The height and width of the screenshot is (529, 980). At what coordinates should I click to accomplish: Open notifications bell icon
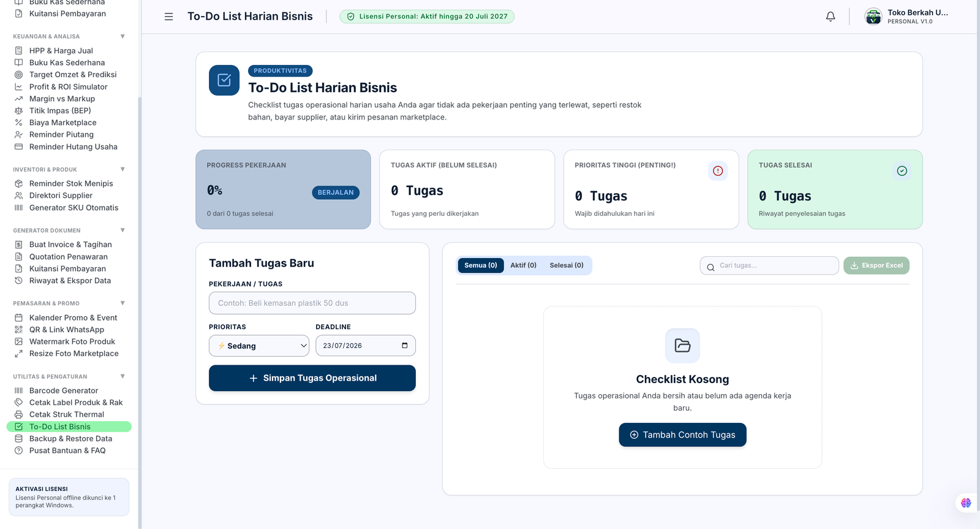831,17
